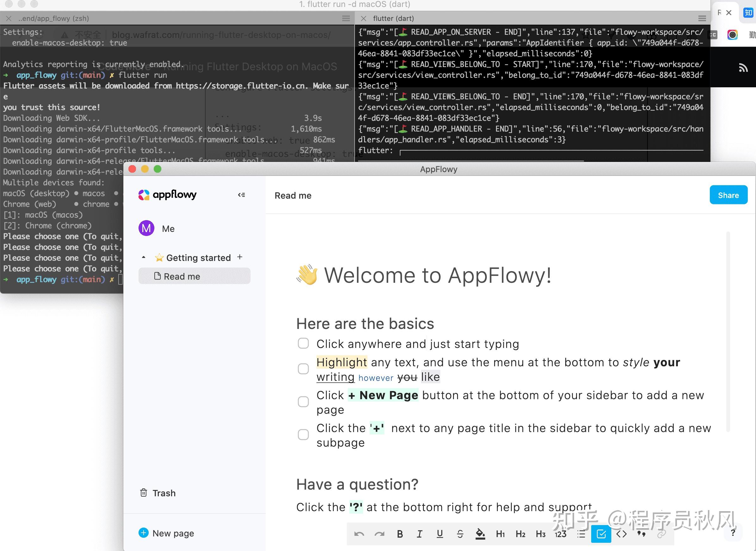Toggle bold formatting in the editor toolbar
This screenshot has height=551, width=756.
[x=400, y=534]
